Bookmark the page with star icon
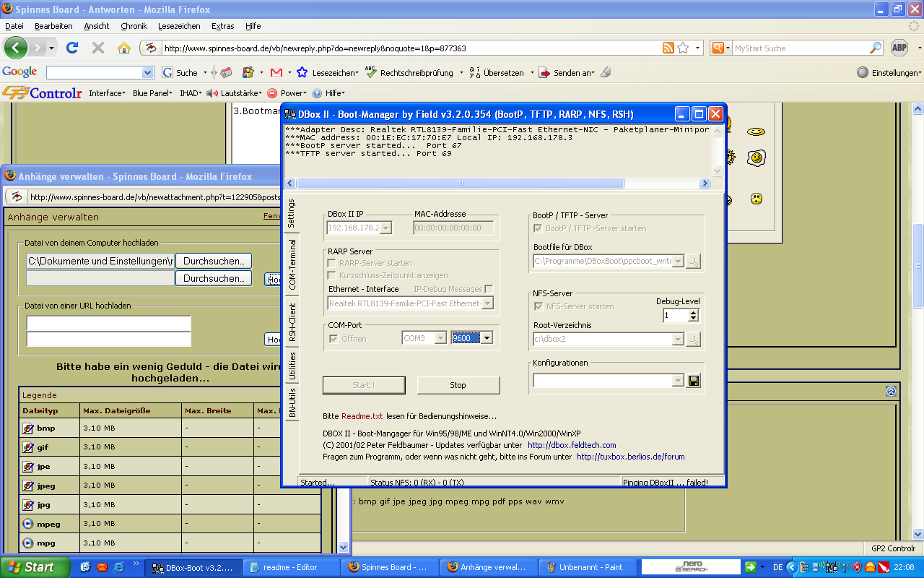 (x=683, y=48)
